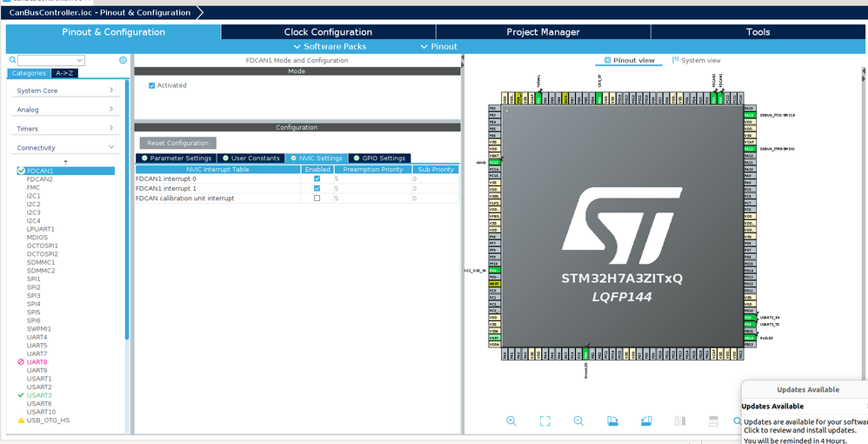The height and width of the screenshot is (444, 868).
Task: Enable FDCAN calibration unit interrupt checkbox
Action: pos(317,198)
